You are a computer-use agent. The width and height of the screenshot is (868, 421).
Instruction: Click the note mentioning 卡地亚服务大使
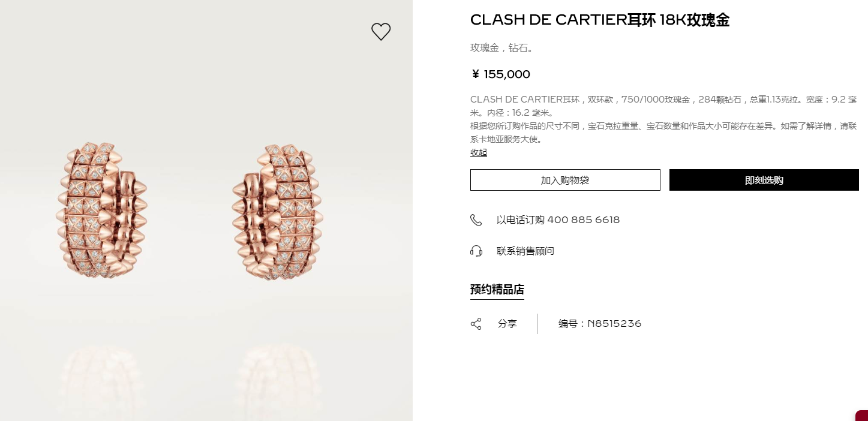pyautogui.click(x=663, y=133)
